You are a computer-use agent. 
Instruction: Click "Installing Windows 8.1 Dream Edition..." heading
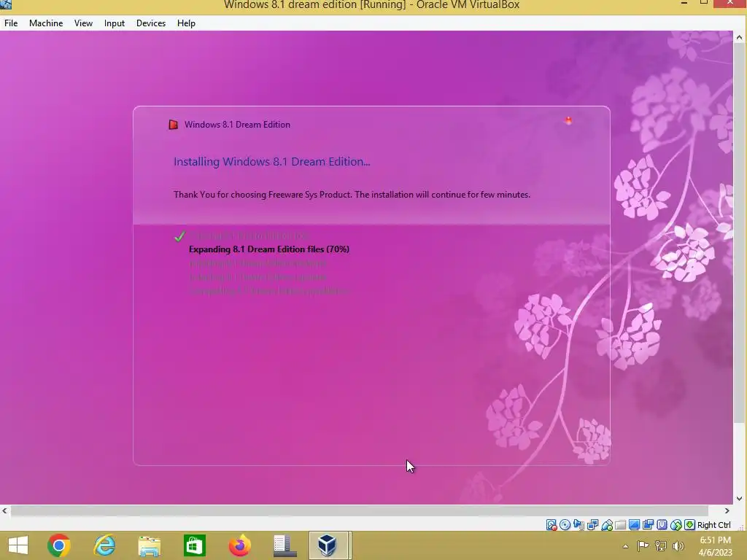271,161
